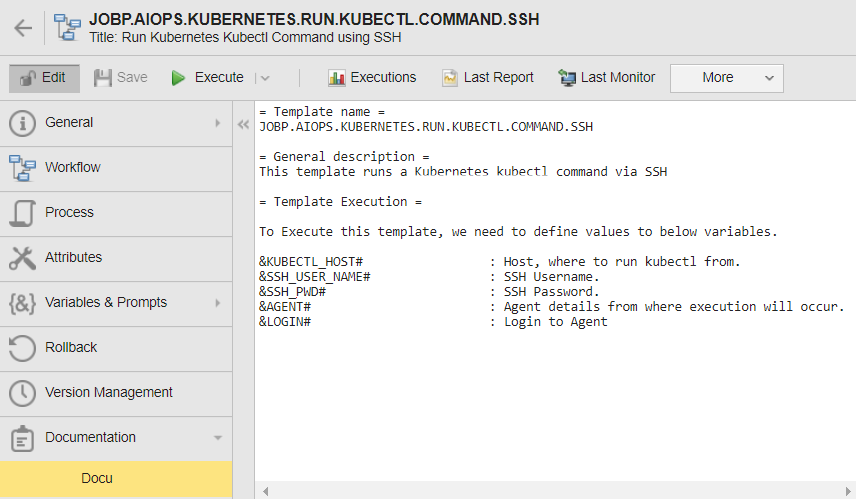The image size is (856, 499).
Task: Open the More dropdown menu
Action: click(726, 78)
